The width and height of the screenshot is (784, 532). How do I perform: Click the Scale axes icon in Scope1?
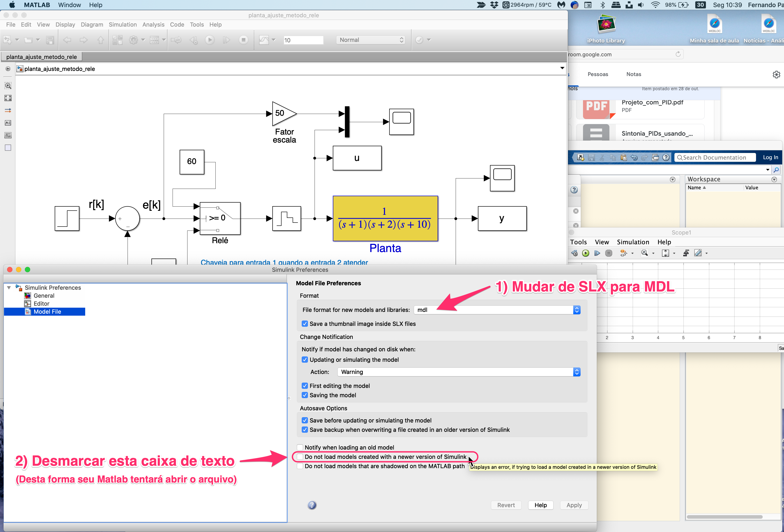pyautogui.click(x=666, y=253)
